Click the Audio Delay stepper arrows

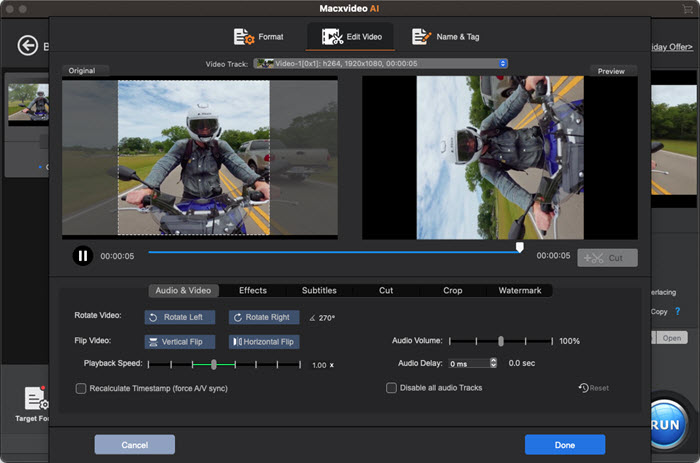[x=493, y=363]
